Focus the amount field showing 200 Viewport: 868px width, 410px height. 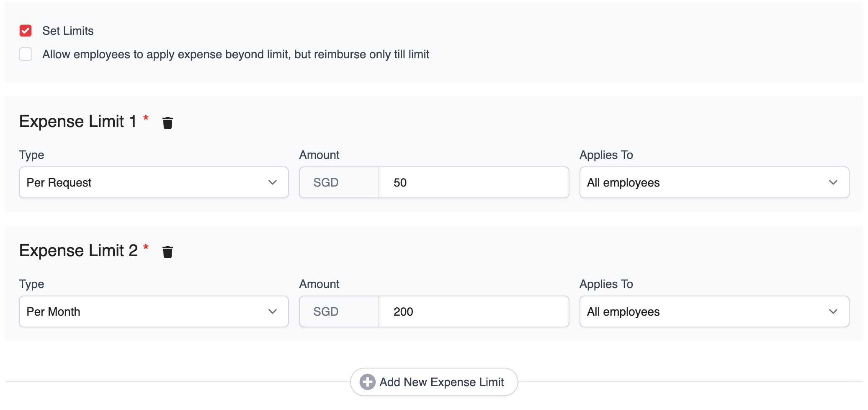(473, 312)
